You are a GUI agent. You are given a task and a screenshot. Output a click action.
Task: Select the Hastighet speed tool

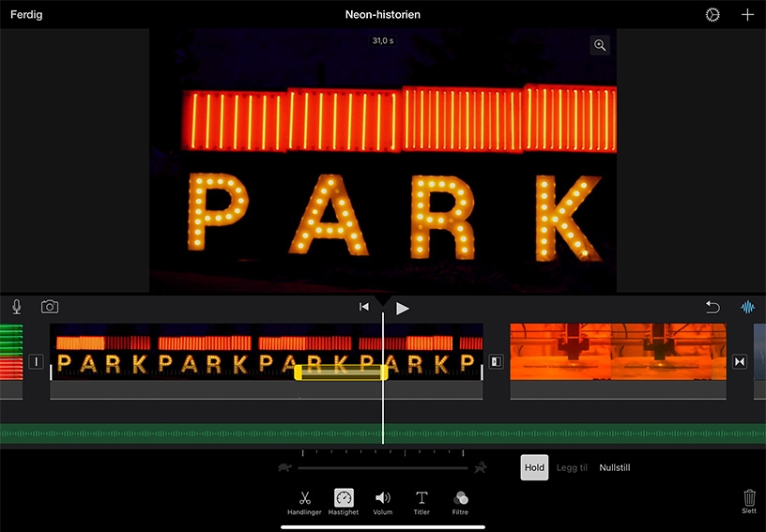click(344, 503)
